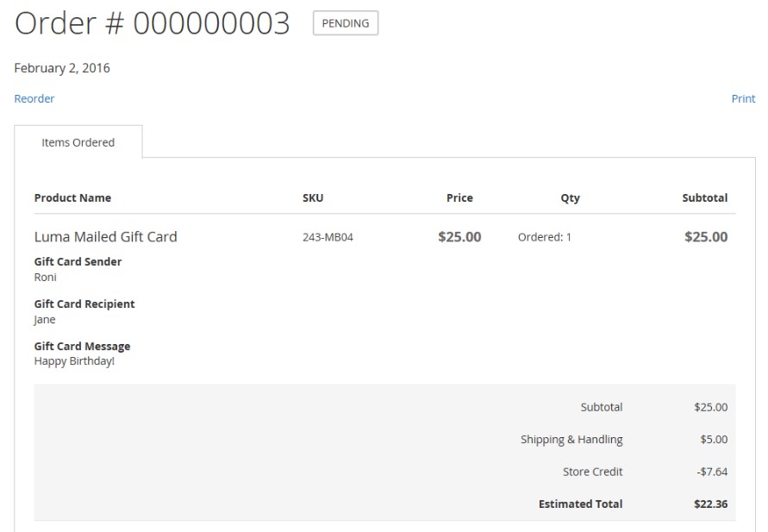Click the Price column header

coord(459,198)
